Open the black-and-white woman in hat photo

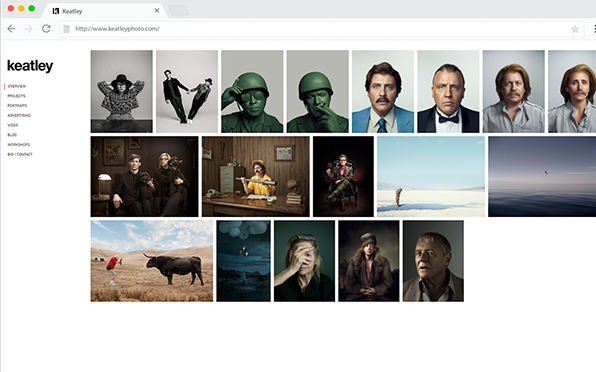(122, 92)
